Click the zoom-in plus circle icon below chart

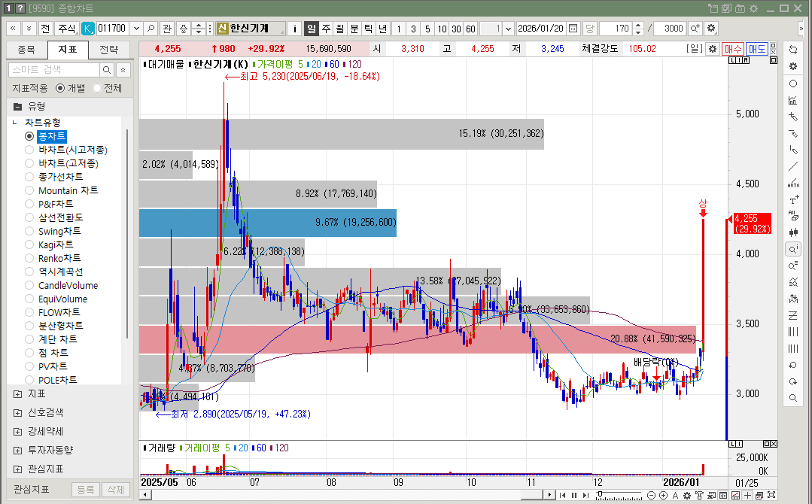coord(664,495)
